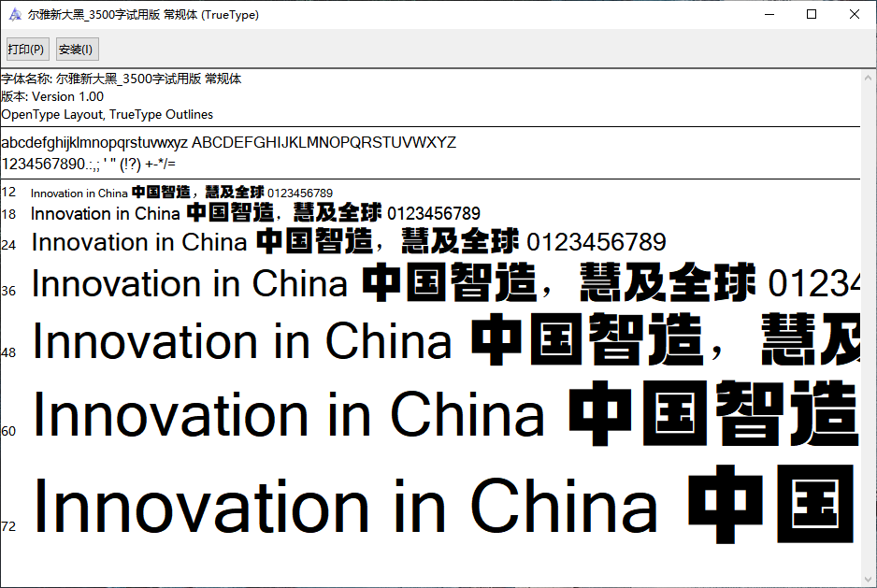The width and height of the screenshot is (877, 588).
Task: Click the size 72 label
Action: point(8,526)
